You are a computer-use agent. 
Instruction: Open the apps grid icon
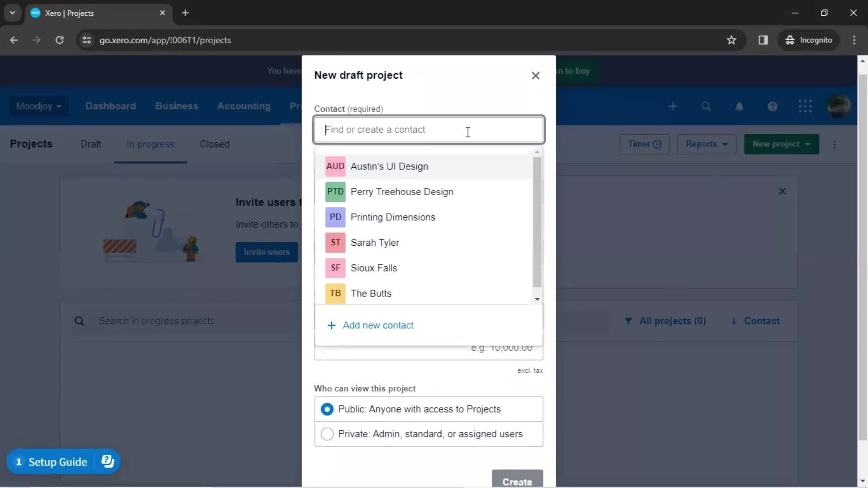click(805, 106)
